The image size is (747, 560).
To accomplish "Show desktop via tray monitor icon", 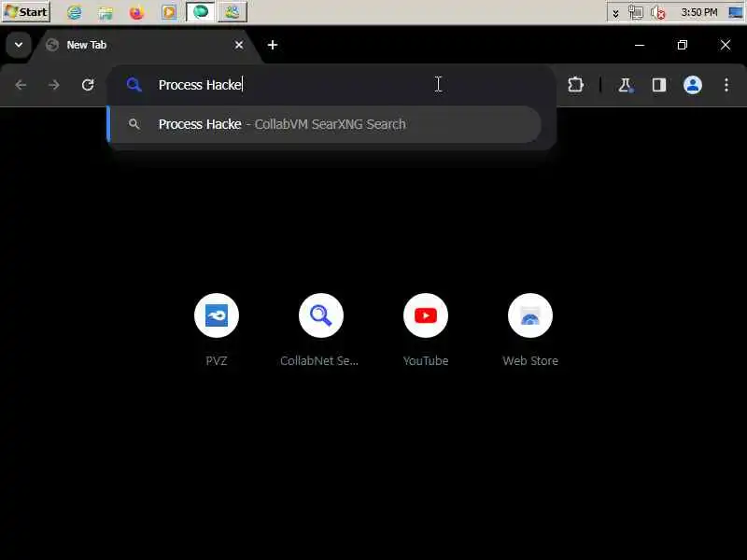I will [x=735, y=12].
